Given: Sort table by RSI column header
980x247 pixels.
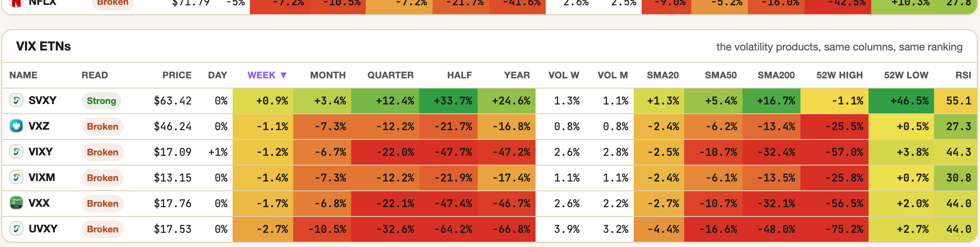Looking at the screenshot, I should [963, 75].
